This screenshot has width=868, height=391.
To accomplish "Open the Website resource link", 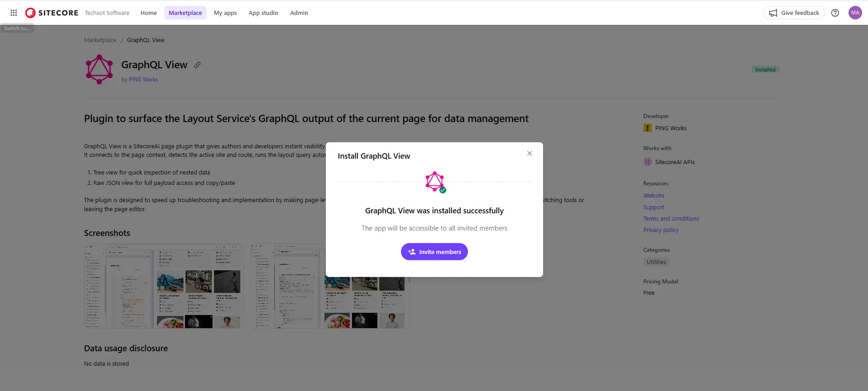I will 654,196.
